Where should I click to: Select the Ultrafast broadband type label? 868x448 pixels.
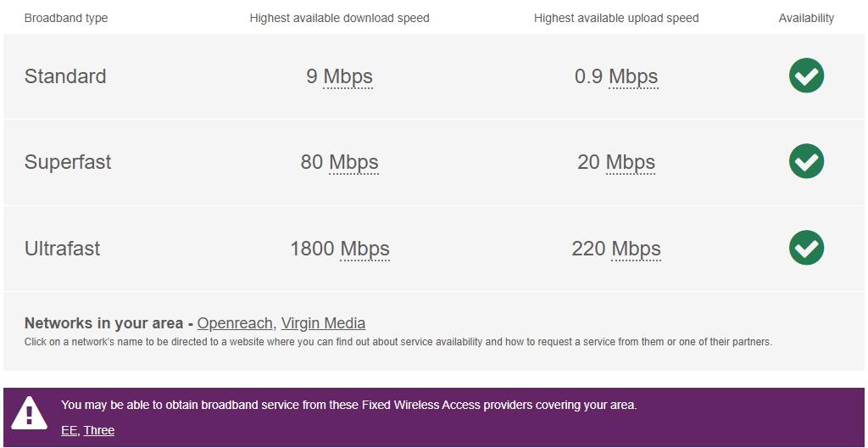click(x=62, y=249)
